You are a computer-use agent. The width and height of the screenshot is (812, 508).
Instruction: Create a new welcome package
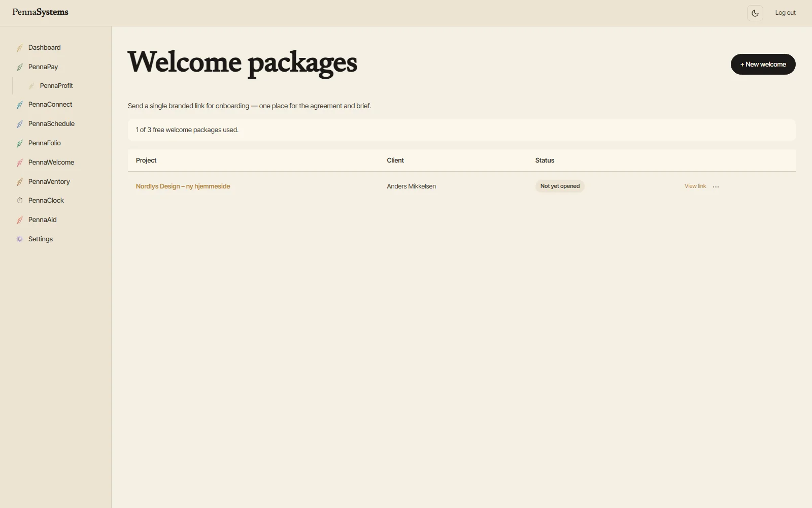763,65
